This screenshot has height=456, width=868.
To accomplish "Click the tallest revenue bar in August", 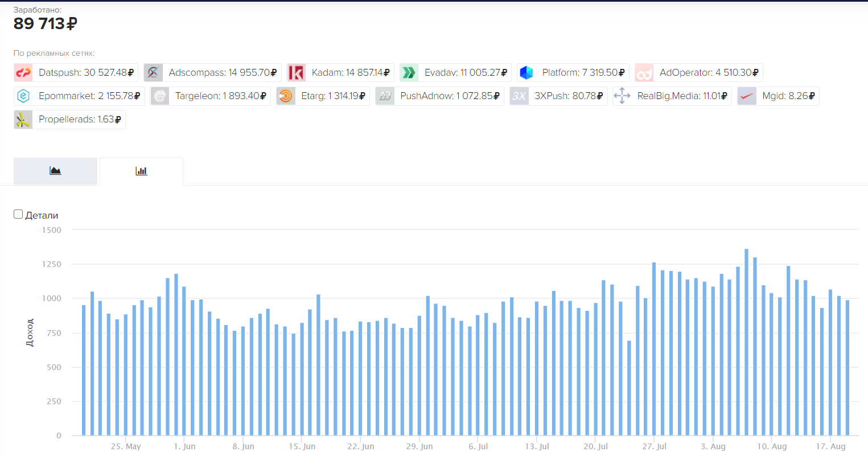I will tap(747, 342).
